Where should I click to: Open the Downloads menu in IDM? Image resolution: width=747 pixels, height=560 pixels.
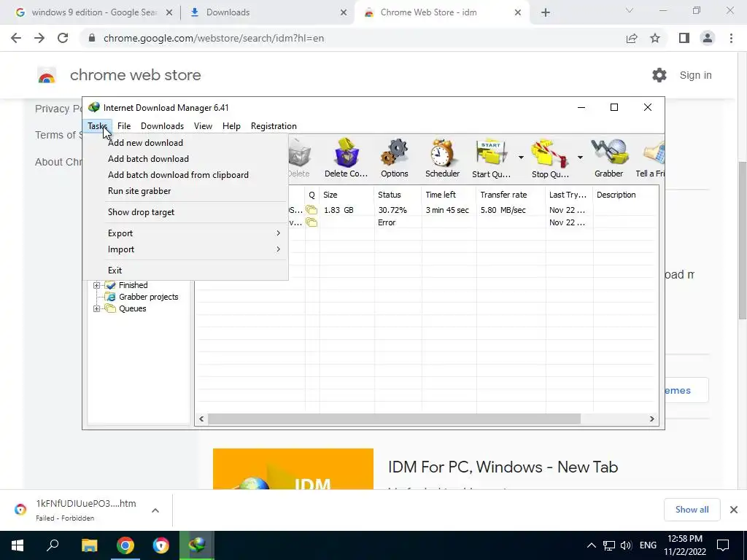[x=162, y=126]
